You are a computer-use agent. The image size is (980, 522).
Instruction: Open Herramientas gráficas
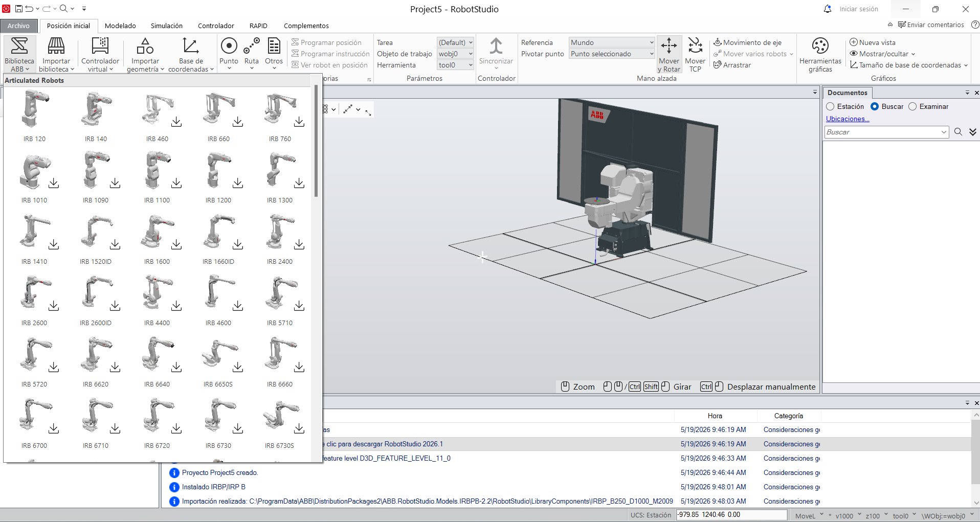click(820, 54)
